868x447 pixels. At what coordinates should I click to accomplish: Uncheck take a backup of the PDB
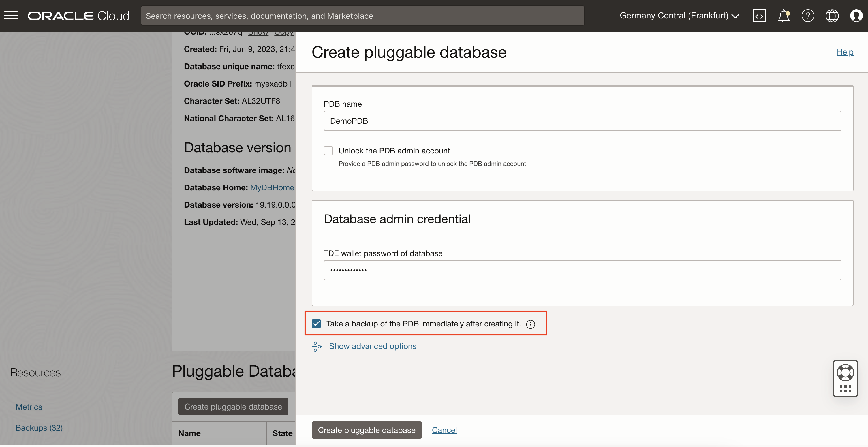coord(316,324)
